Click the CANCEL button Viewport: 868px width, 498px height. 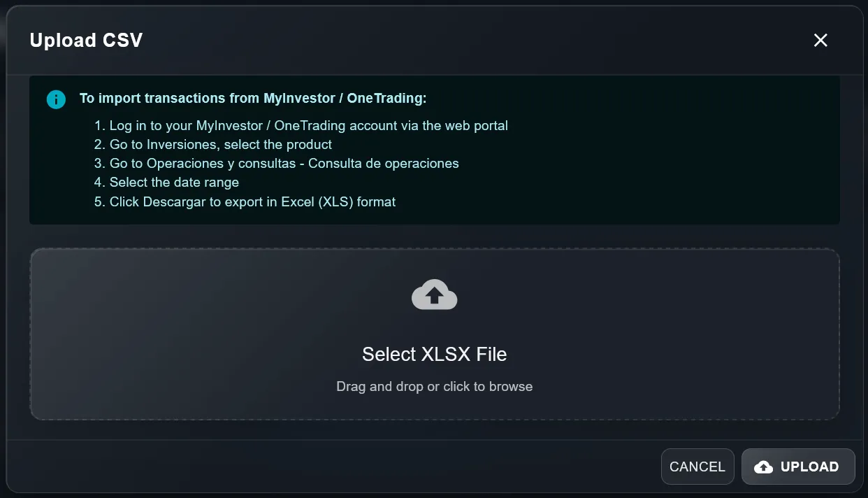[697, 467]
